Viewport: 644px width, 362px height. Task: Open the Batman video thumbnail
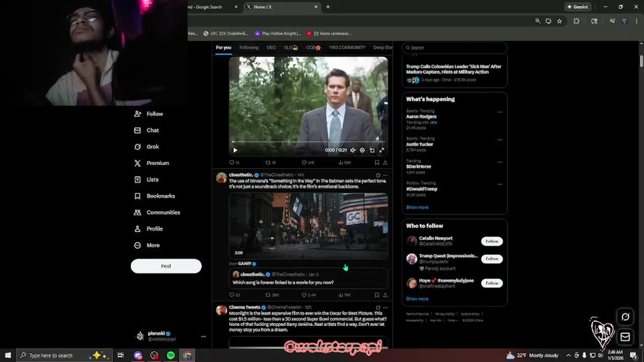coord(308,226)
